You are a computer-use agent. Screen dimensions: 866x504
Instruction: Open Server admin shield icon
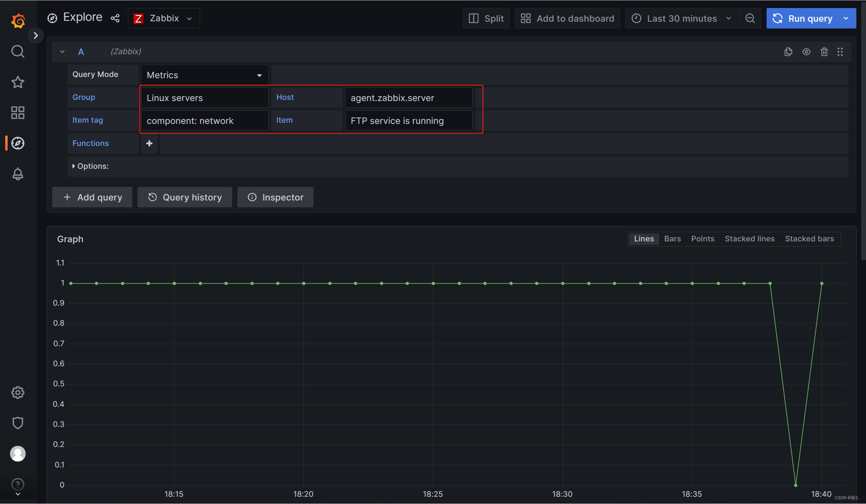pos(18,423)
